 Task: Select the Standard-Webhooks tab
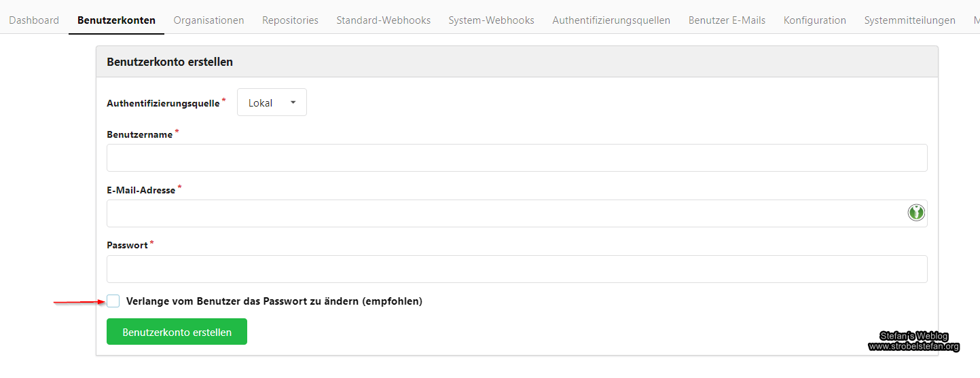[383, 20]
